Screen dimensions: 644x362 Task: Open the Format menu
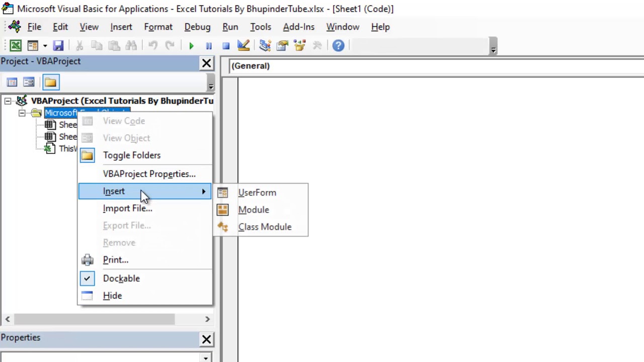[158, 27]
